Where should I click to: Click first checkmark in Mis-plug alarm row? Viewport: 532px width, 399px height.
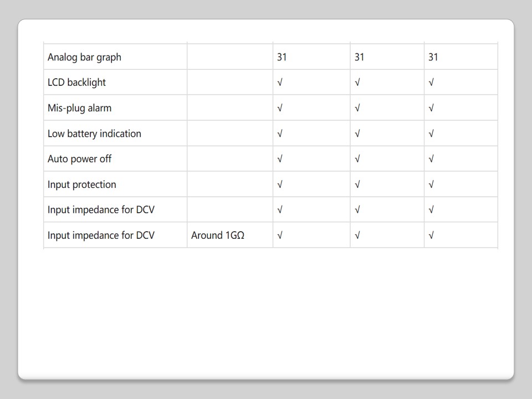[x=280, y=108]
